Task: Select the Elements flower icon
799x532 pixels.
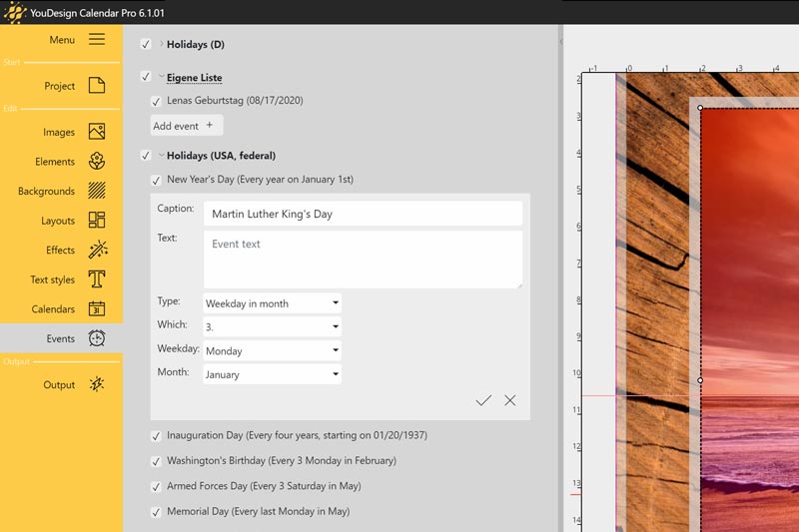Action: coord(97,161)
